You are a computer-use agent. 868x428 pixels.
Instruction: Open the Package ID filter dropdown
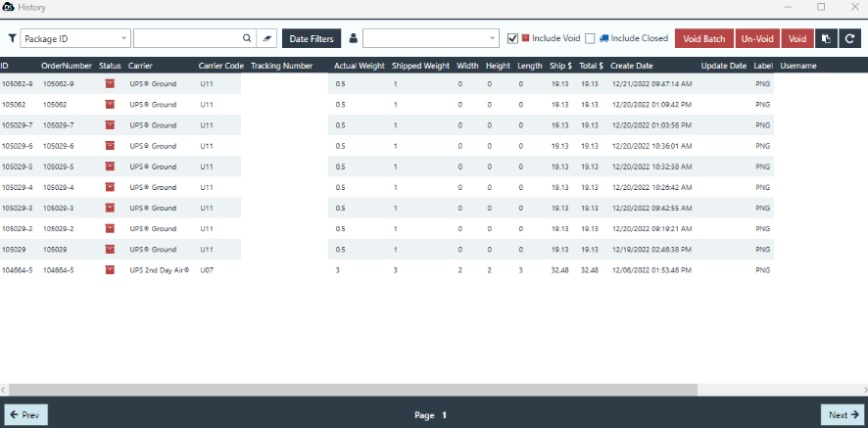coord(75,39)
